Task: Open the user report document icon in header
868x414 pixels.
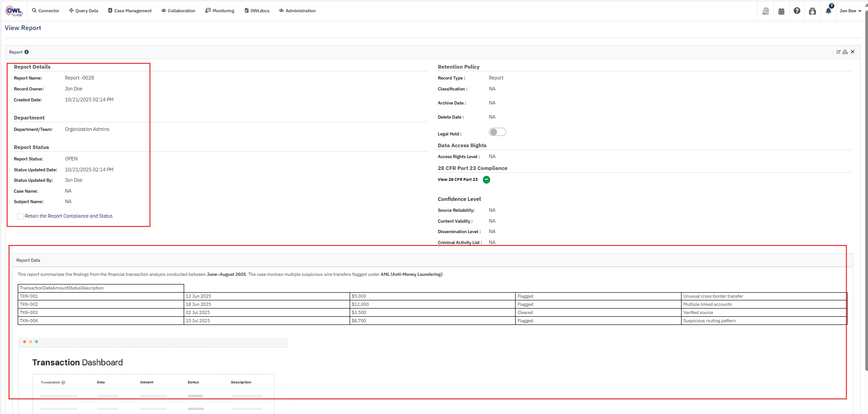Action: click(x=766, y=11)
